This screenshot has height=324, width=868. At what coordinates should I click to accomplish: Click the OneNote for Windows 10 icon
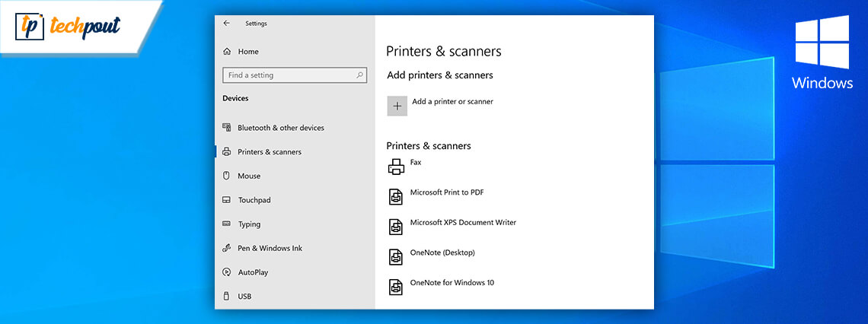(396, 287)
